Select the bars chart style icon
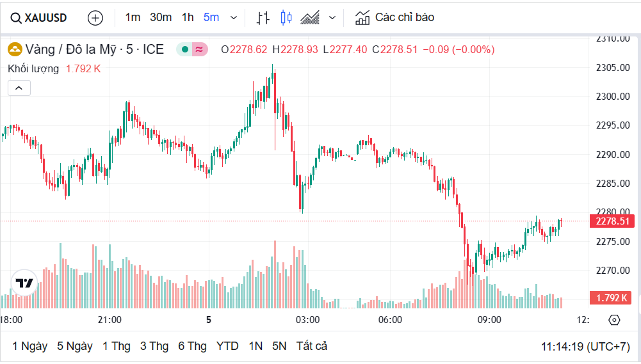 [x=263, y=18]
